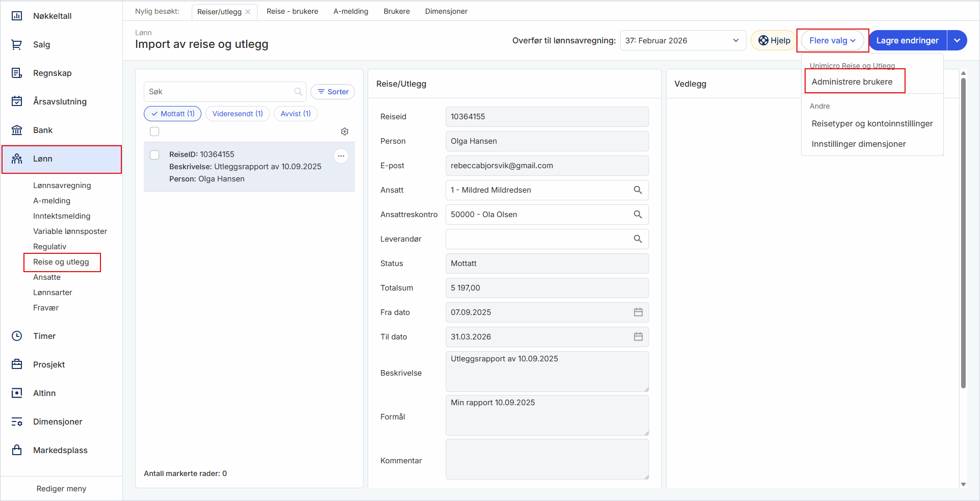
Task: Click the magnifier icon in the Leverandør field
Action: point(637,239)
